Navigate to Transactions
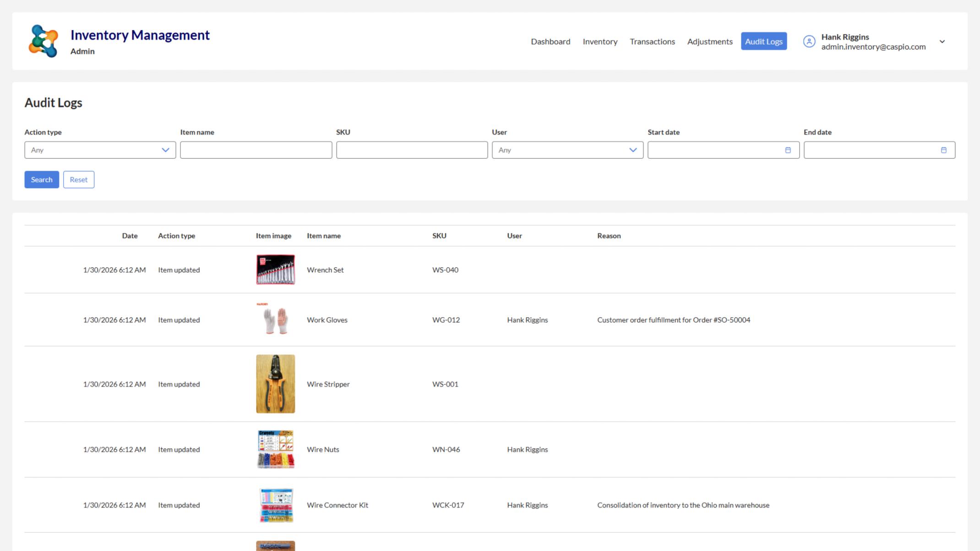This screenshot has width=980, height=551. 652,41
